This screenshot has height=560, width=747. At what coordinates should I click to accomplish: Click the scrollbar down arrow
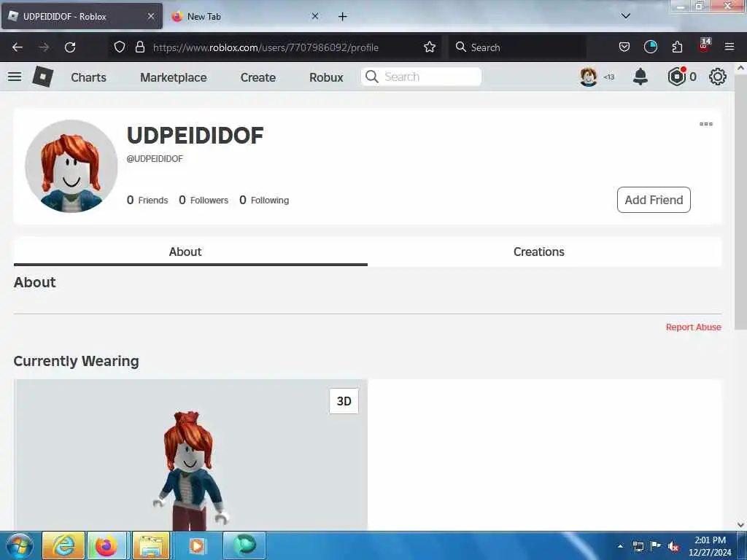(740, 525)
